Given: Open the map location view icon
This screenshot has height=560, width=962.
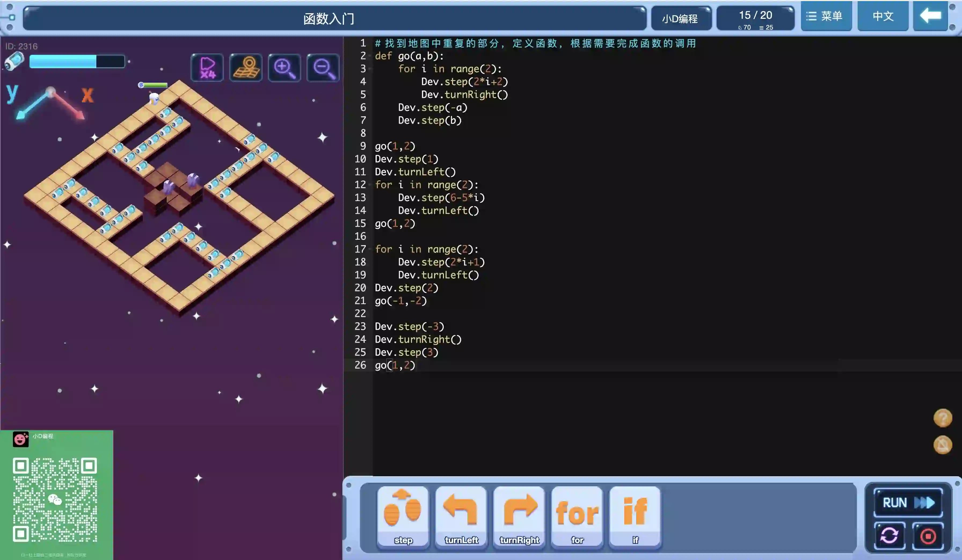Looking at the screenshot, I should pos(246,68).
